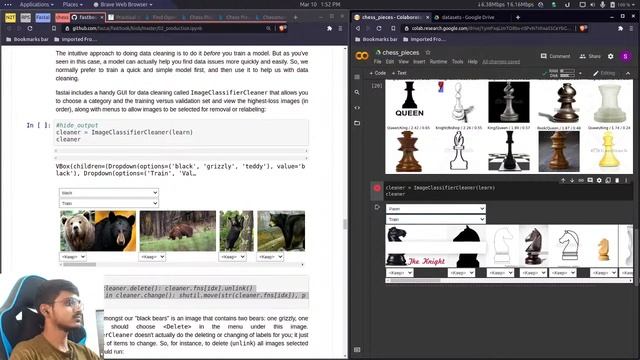
Task: Click system tray microphone icon
Action: click(602, 4)
